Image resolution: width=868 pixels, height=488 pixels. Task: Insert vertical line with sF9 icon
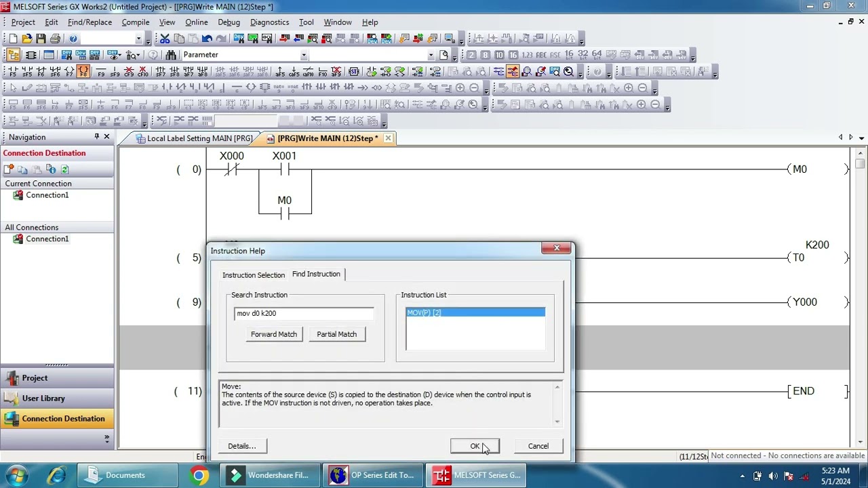(115, 71)
